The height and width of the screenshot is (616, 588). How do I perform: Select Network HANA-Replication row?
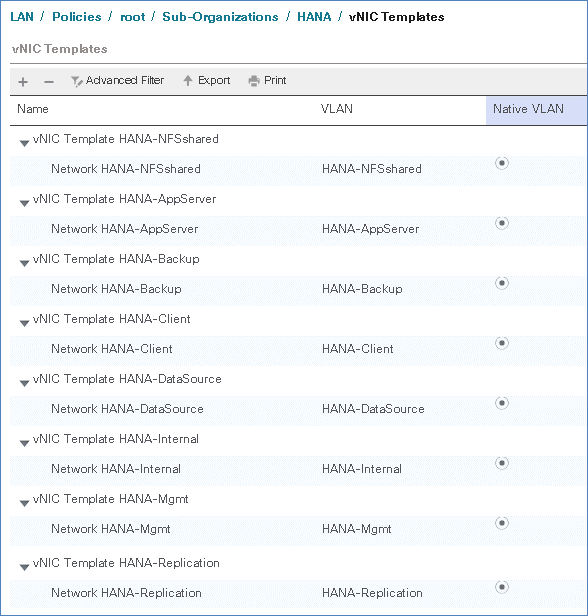coord(299,594)
